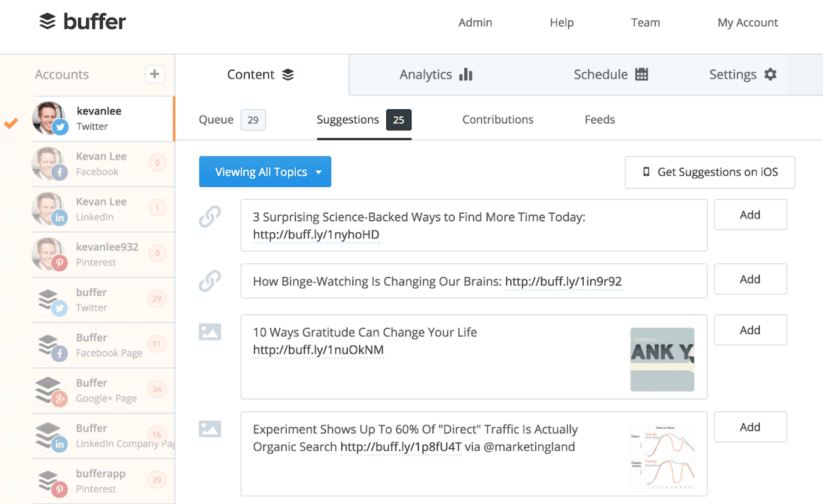Image resolution: width=823 pixels, height=504 pixels.
Task: Switch to Analytics tab
Action: [436, 74]
